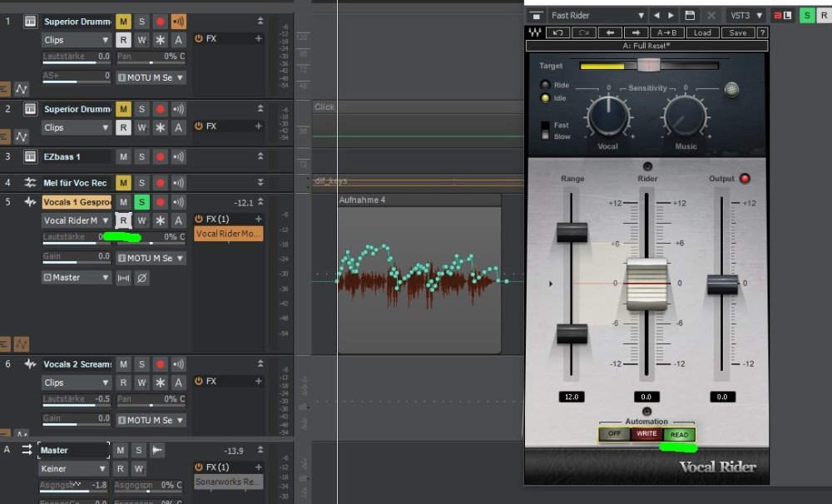The image size is (832, 504).
Task: Toggle input echo on Vocals 1 track
Action: (178, 202)
